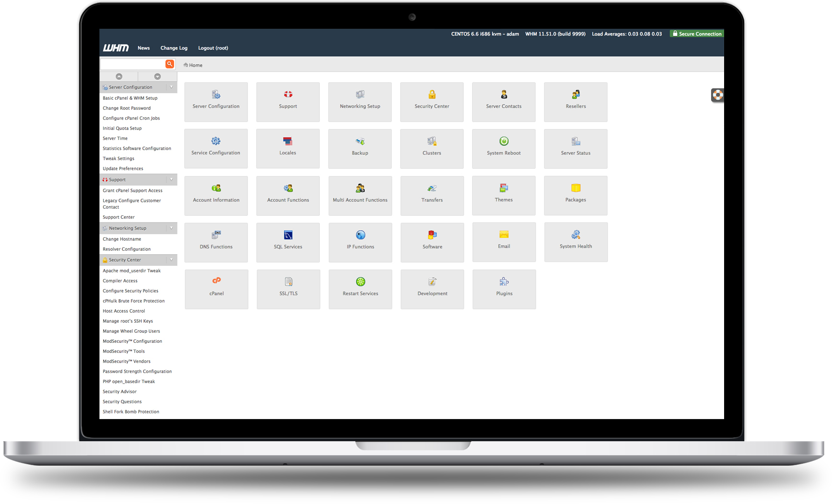The width and height of the screenshot is (832, 504).
Task: Open the Service Configuration gear tile
Action: 216,149
